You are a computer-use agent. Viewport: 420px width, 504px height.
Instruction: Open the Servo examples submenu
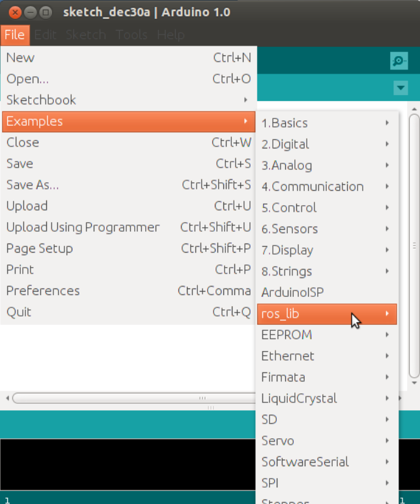click(326, 441)
